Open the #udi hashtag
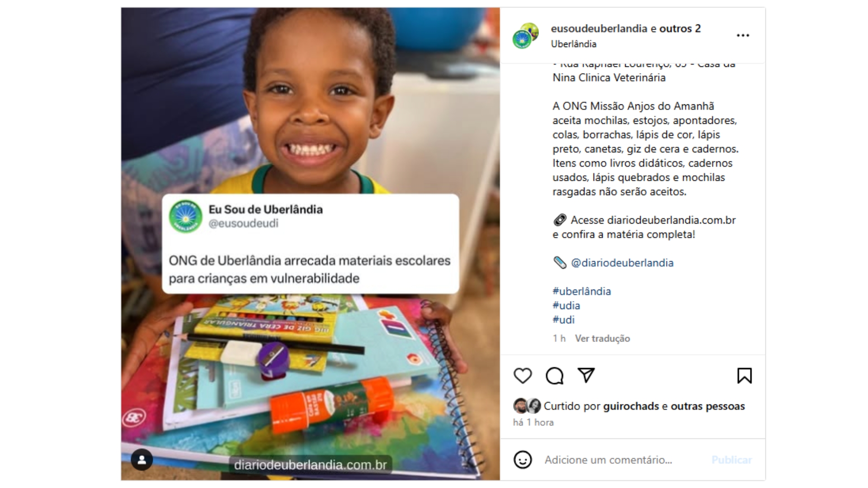Image resolution: width=868 pixels, height=488 pixels. (x=563, y=319)
